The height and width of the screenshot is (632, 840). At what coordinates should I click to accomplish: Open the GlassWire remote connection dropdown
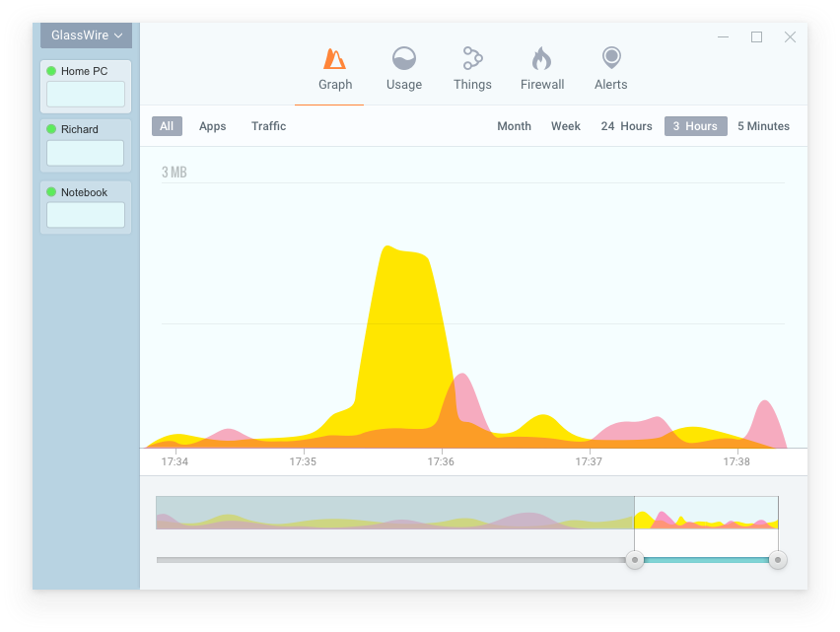coord(85,35)
